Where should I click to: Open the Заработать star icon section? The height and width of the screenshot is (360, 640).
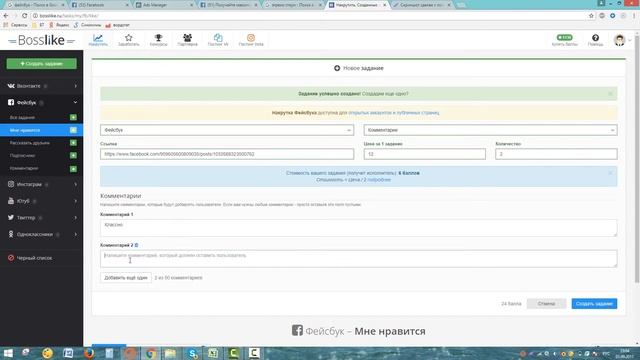[x=129, y=40]
